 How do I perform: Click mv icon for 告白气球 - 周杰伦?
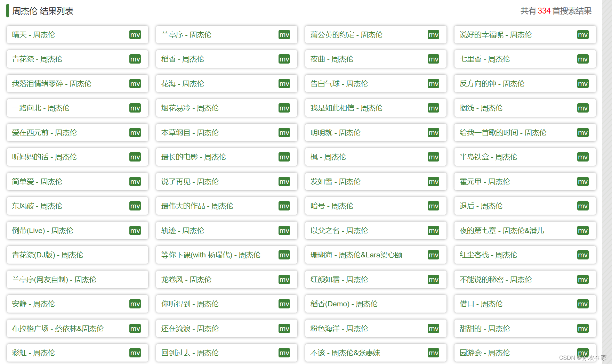pos(433,84)
